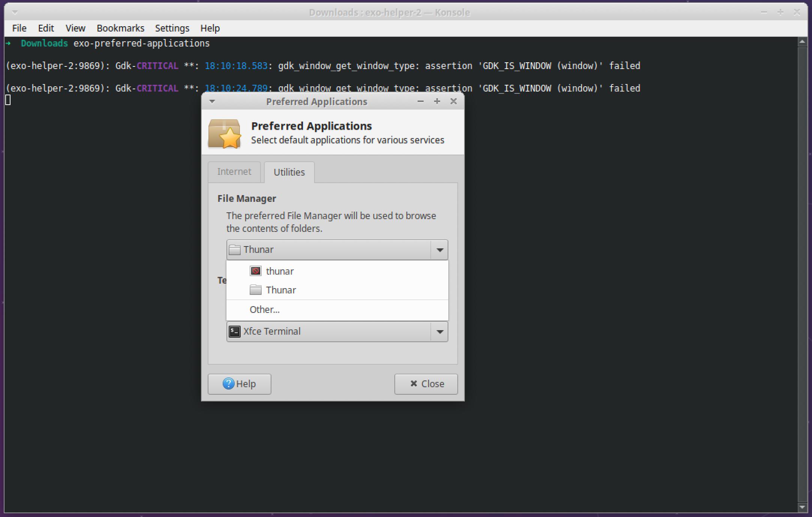
Task: Select the thunar entry in the dropdown
Action: 280,271
